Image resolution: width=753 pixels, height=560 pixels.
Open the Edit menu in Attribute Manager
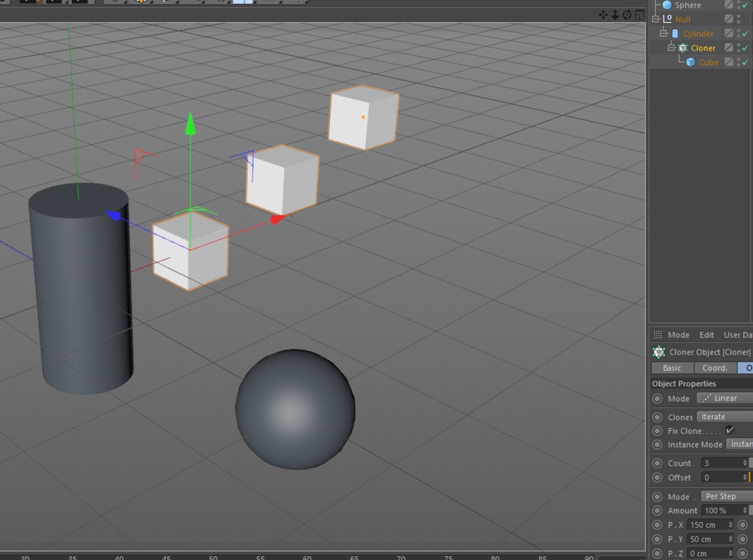(x=707, y=335)
